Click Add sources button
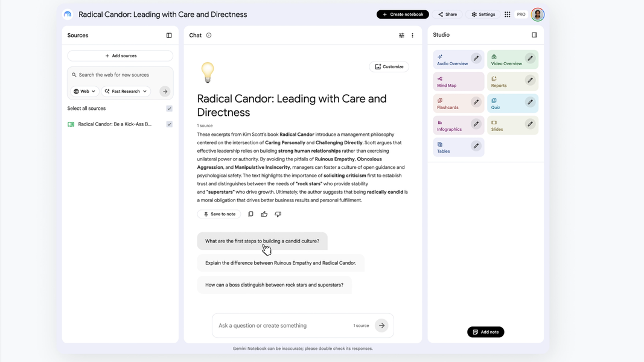644x362 pixels. [120, 56]
